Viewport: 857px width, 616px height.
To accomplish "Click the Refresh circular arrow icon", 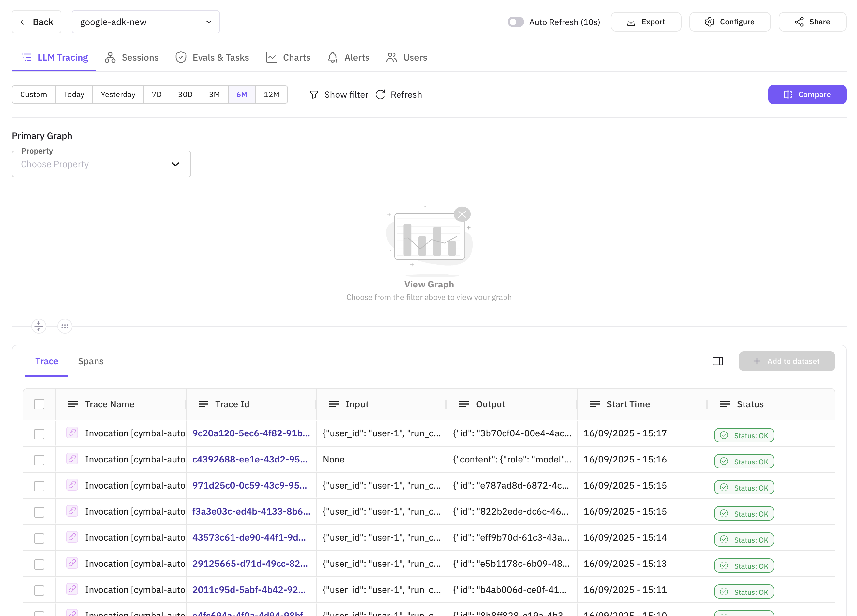I will 381,95.
